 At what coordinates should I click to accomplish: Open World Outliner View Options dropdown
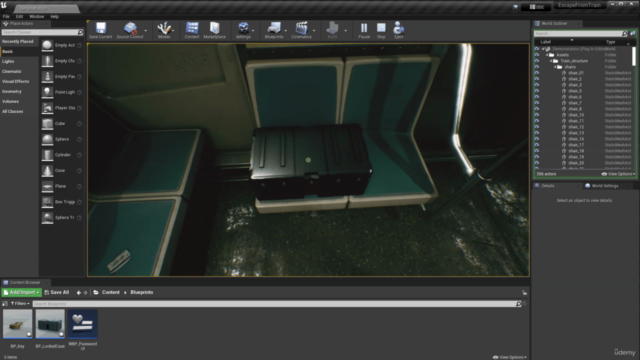(619, 174)
